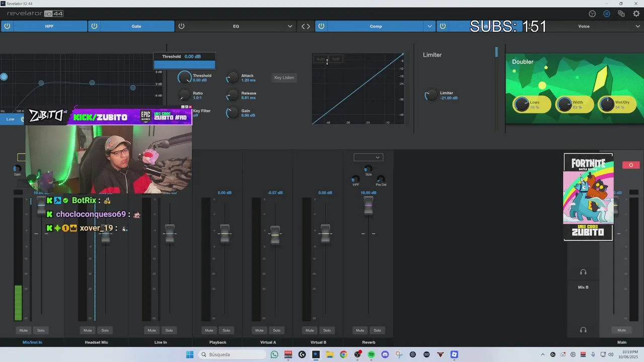
Task: Click the Mic/Inst input Gain knob
Action: pos(17,168)
